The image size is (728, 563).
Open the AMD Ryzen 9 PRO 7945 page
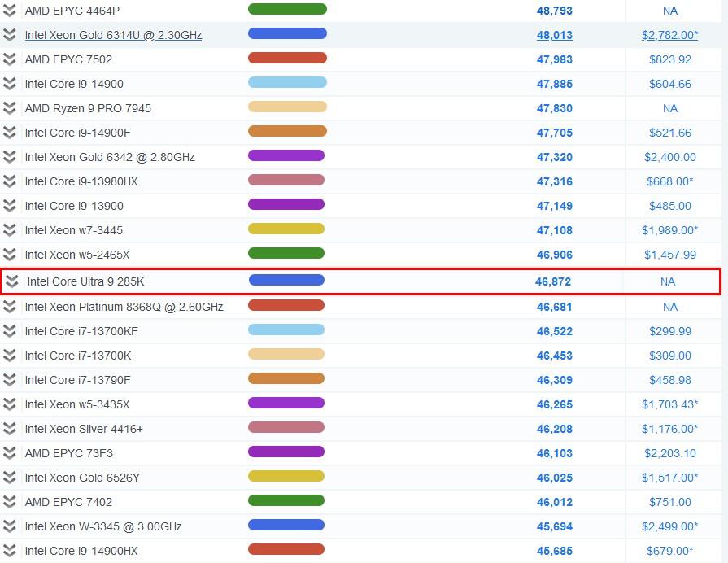88,108
